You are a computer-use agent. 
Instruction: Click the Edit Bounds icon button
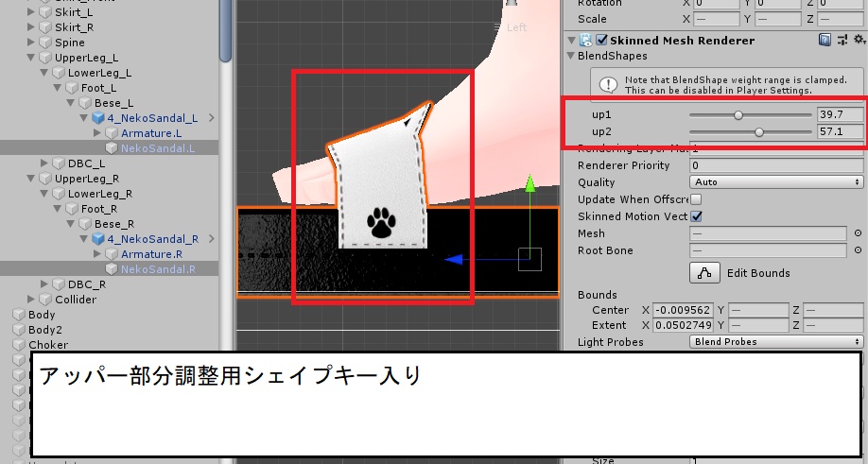pos(704,273)
